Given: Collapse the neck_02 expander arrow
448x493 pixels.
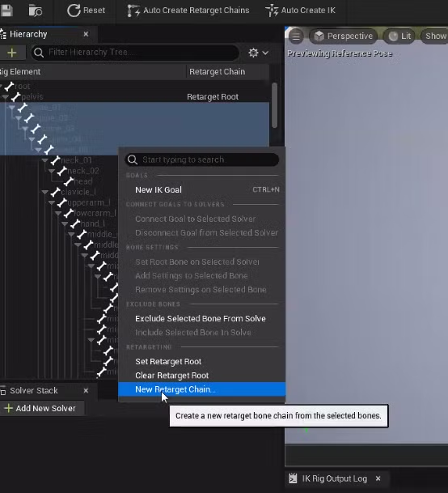Looking at the screenshot, I should pyautogui.click(x=52, y=171).
